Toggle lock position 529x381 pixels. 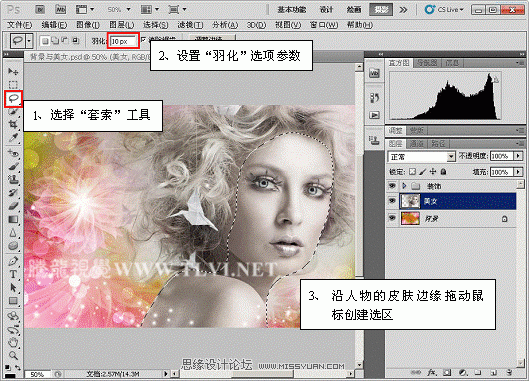tap(433, 172)
